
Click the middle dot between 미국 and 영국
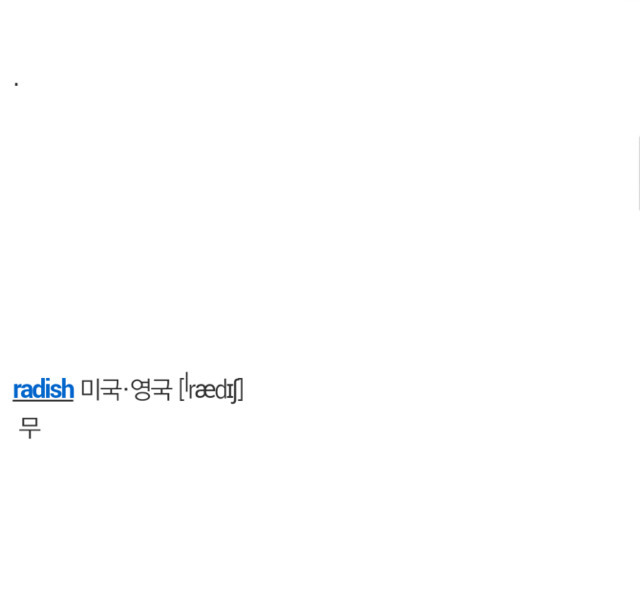click(x=126, y=389)
